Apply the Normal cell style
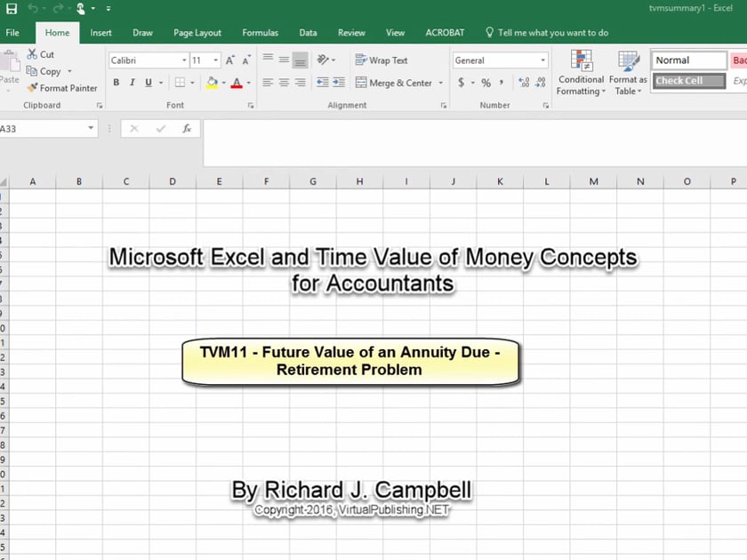The width and height of the screenshot is (747, 560). click(689, 60)
